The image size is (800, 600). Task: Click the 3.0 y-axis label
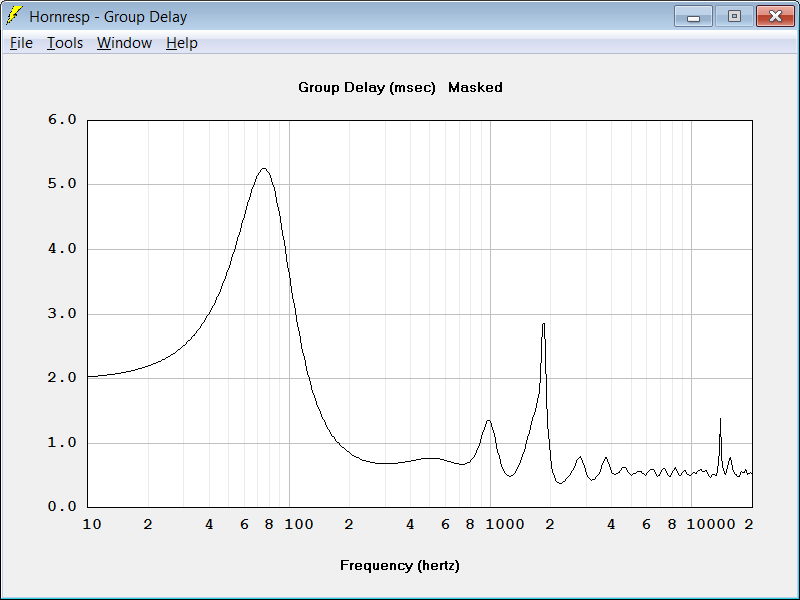[x=62, y=313]
